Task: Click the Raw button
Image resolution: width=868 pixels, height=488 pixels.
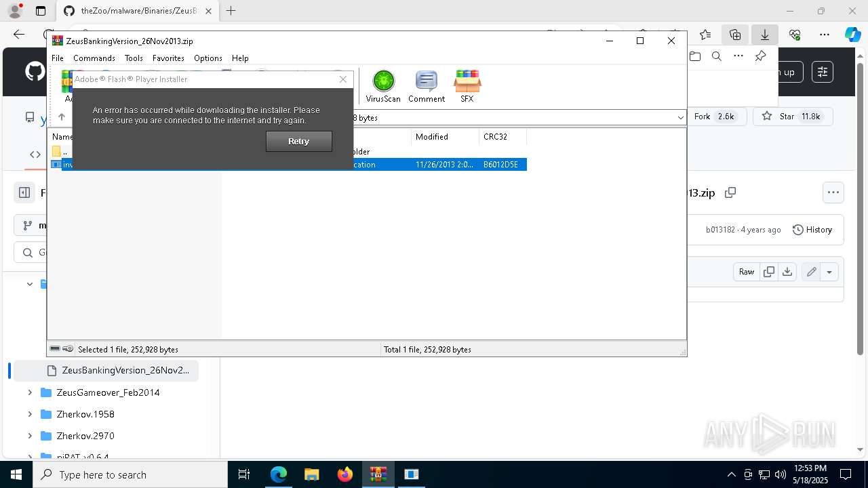Action: click(747, 272)
